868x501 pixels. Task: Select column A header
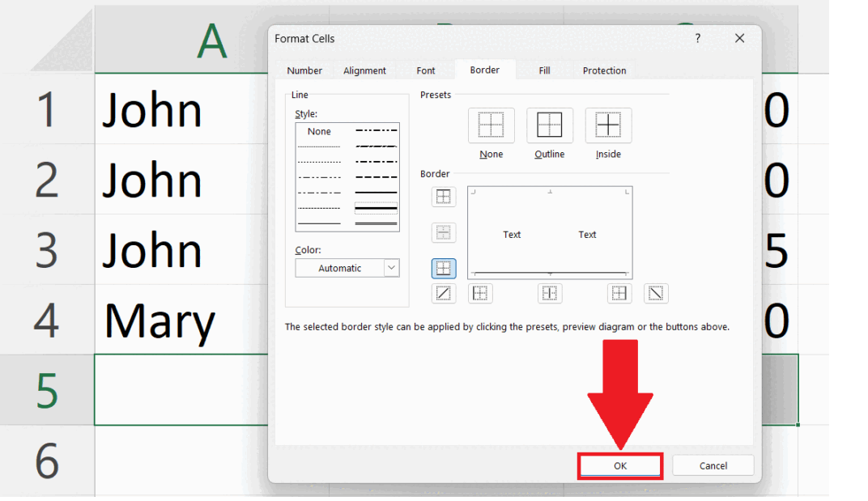tap(181, 40)
